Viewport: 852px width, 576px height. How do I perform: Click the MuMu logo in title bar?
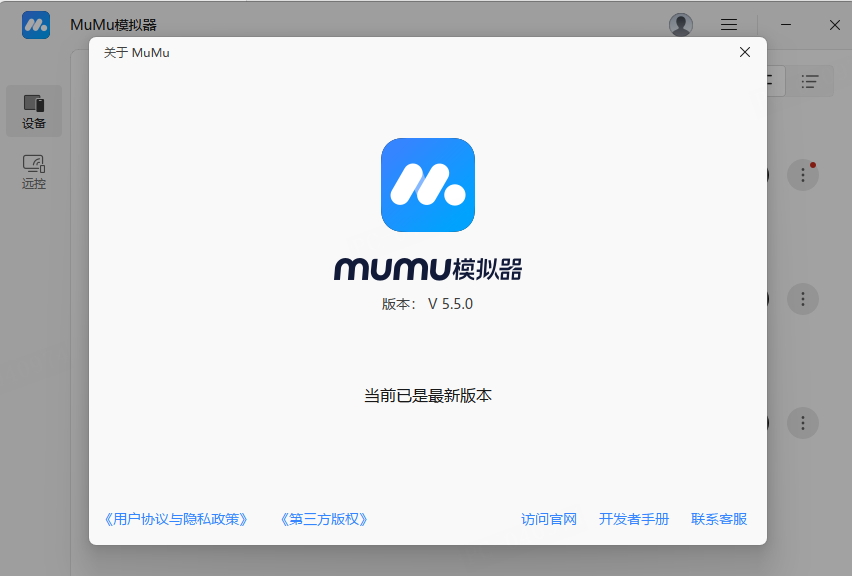point(36,25)
